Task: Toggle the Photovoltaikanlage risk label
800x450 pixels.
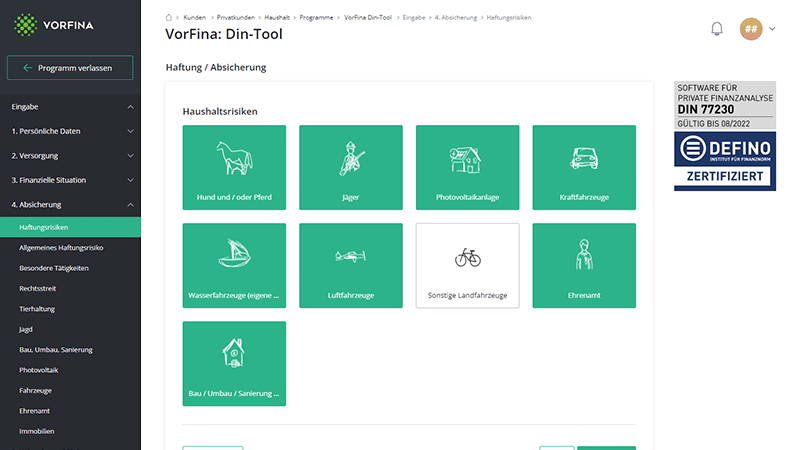Action: coord(467,197)
